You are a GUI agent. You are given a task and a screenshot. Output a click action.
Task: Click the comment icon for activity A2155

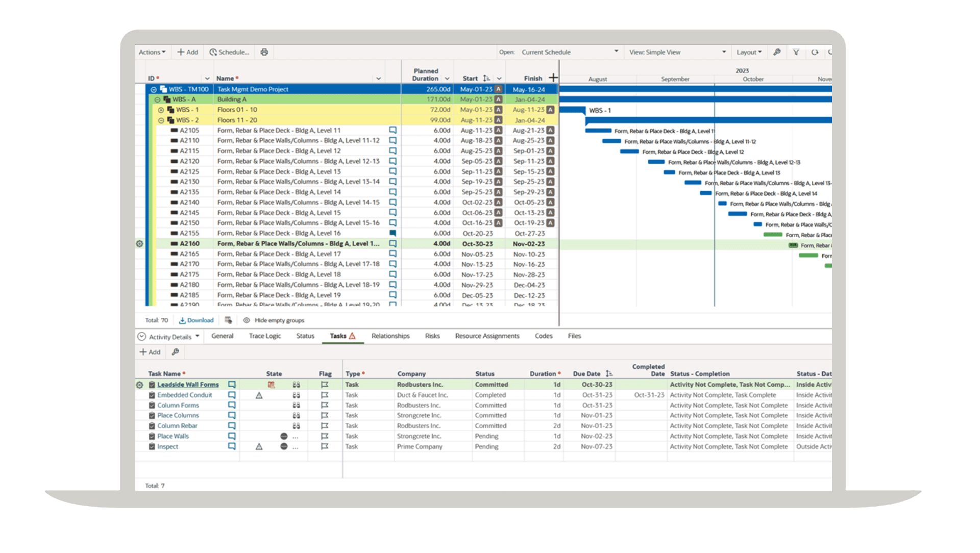click(x=393, y=233)
